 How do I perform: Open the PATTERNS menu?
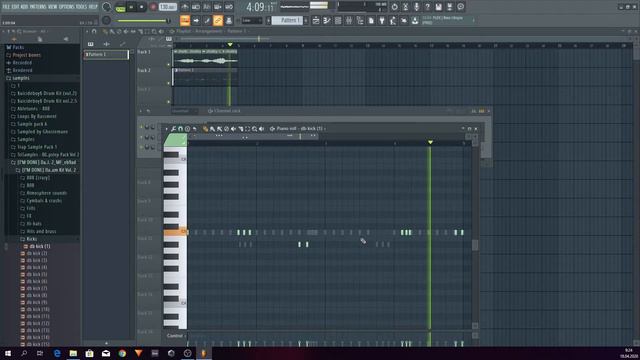coord(38,7)
